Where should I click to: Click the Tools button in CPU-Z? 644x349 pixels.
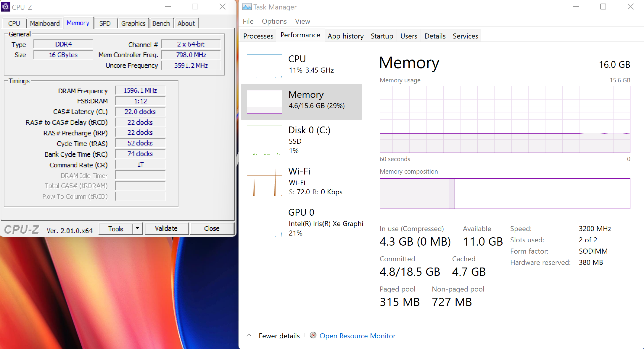coord(116,229)
